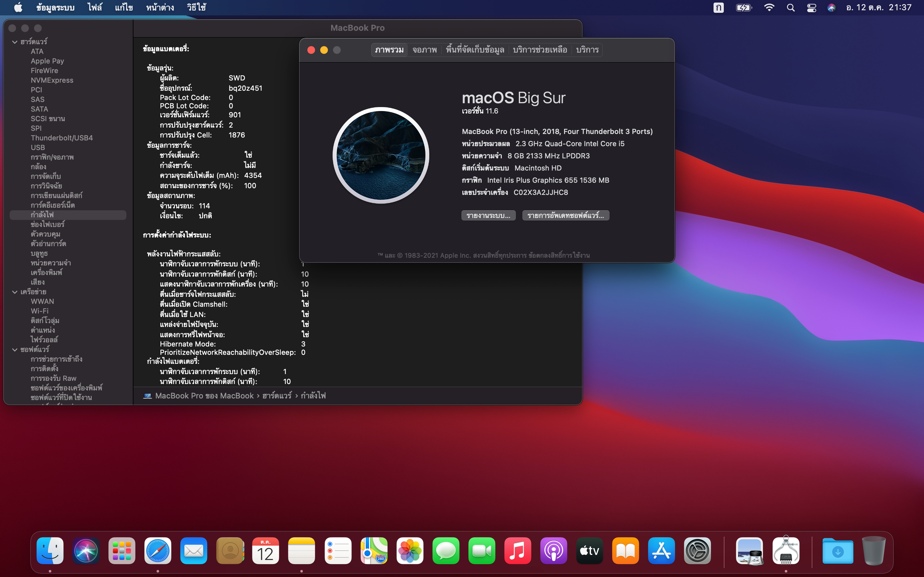Collapse the ซอฟต์แวร์ software section in sidebar
The height and width of the screenshot is (577, 924).
[14, 349]
